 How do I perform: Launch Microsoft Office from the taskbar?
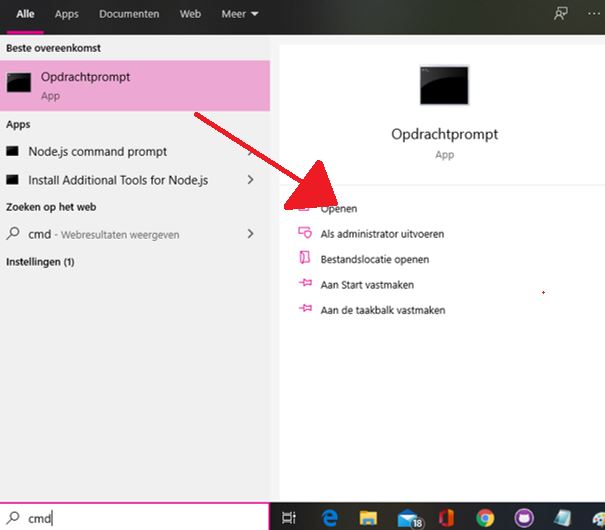coord(446,517)
